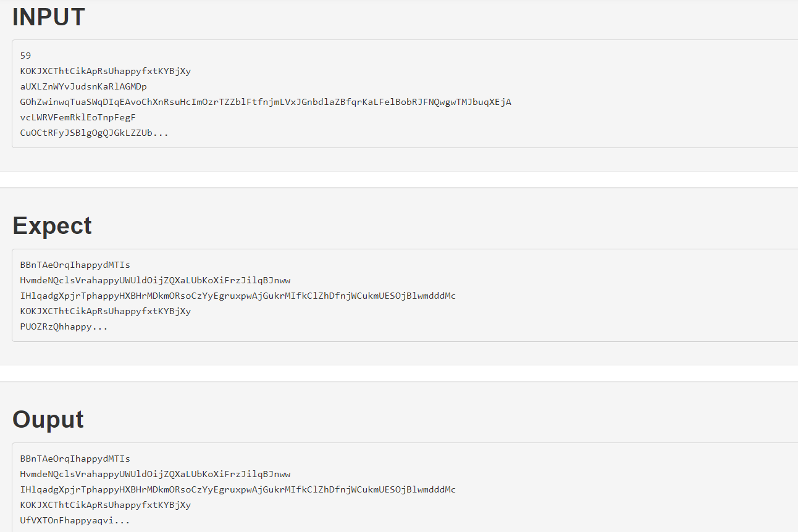Screen dimensions: 798x532
Task: Click the INPUT heading
Action: (x=48, y=17)
